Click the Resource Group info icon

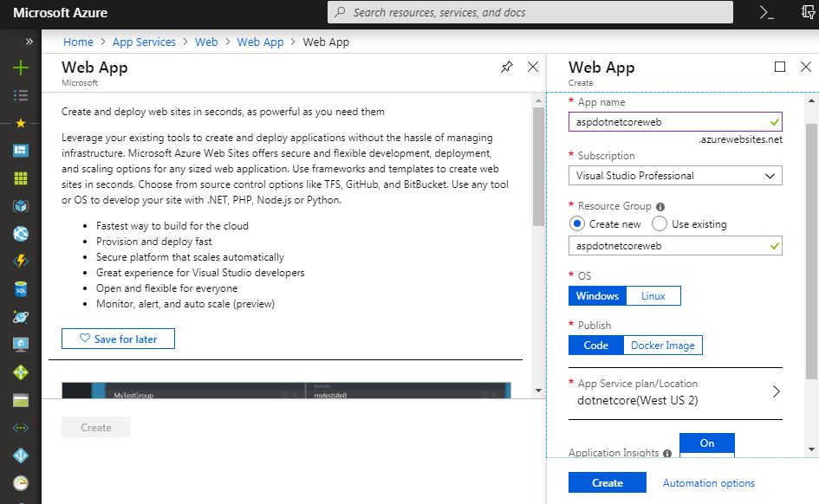click(x=660, y=207)
